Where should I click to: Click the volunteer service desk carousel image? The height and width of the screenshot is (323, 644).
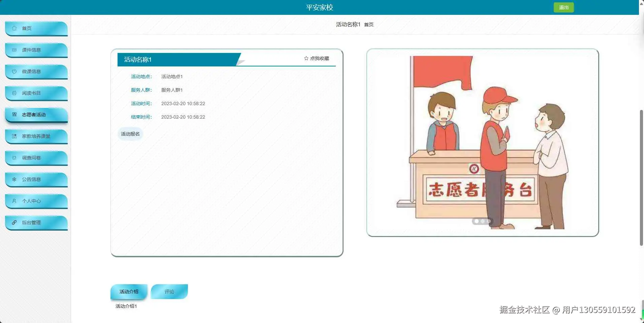(x=483, y=142)
